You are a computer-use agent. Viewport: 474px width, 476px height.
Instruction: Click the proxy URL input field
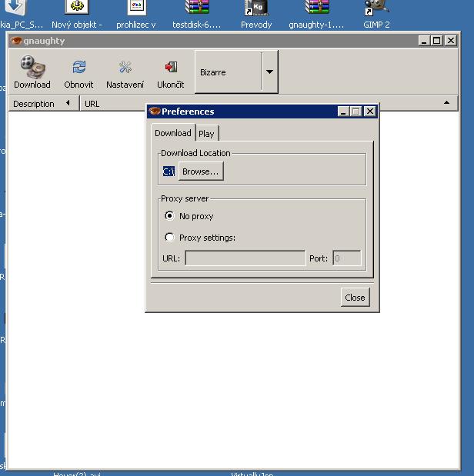coord(245,258)
